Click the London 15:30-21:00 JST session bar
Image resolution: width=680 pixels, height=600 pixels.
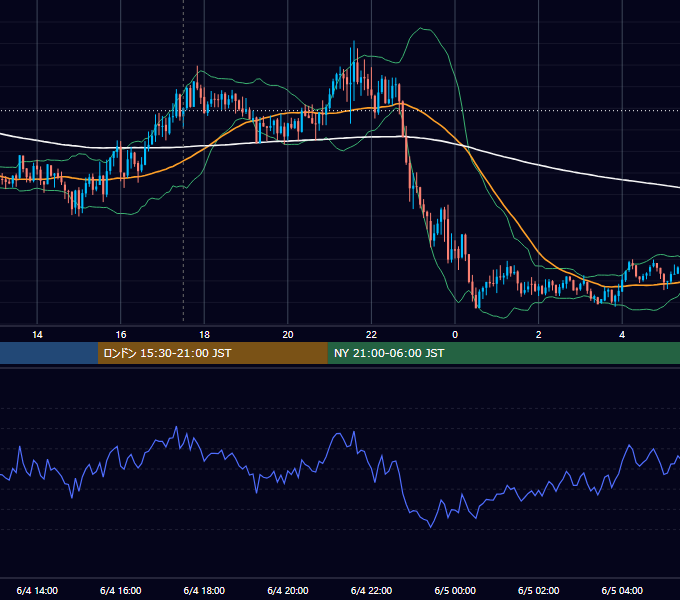[x=212, y=353]
